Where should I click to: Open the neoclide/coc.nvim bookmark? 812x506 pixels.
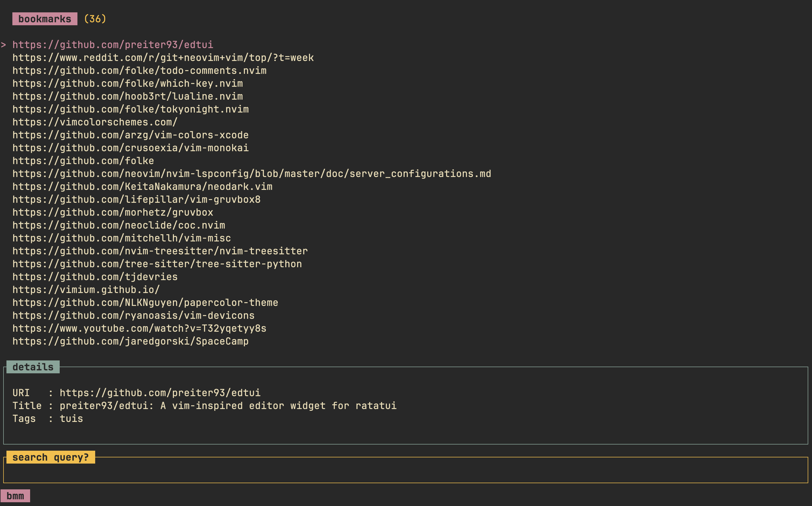point(119,225)
